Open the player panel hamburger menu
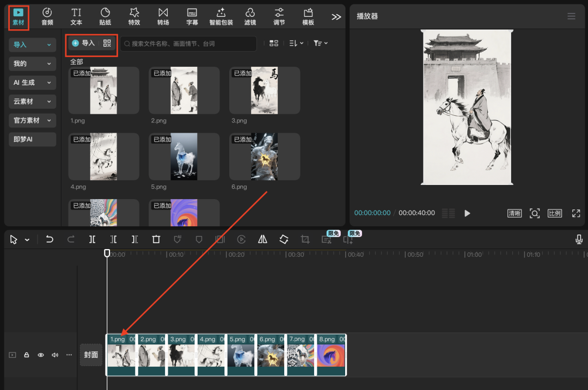The image size is (588, 390). pos(571,16)
